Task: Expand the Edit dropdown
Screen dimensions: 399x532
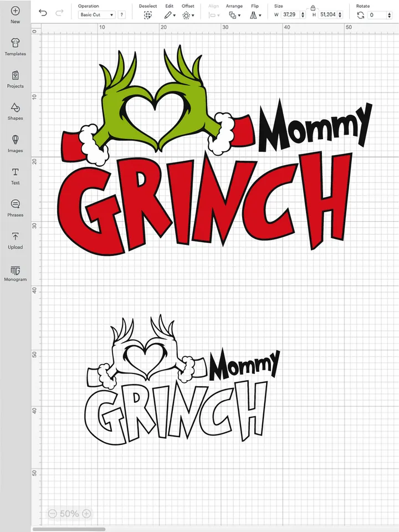Action: pyautogui.click(x=170, y=15)
